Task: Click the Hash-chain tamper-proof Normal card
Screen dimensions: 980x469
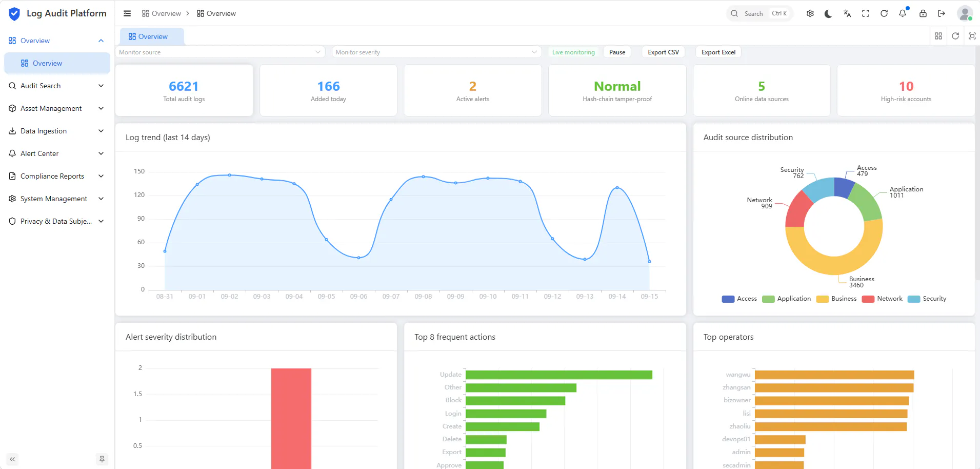Action: (x=617, y=90)
